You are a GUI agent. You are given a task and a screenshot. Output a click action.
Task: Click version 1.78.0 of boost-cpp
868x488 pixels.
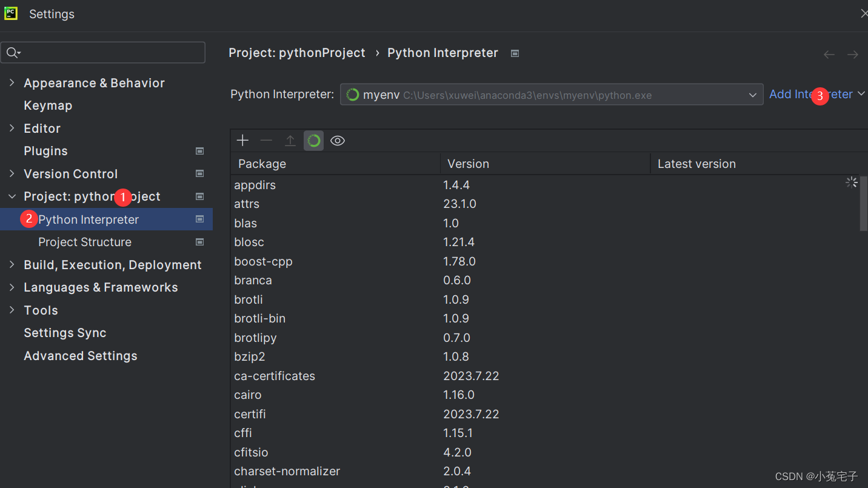pos(459,261)
